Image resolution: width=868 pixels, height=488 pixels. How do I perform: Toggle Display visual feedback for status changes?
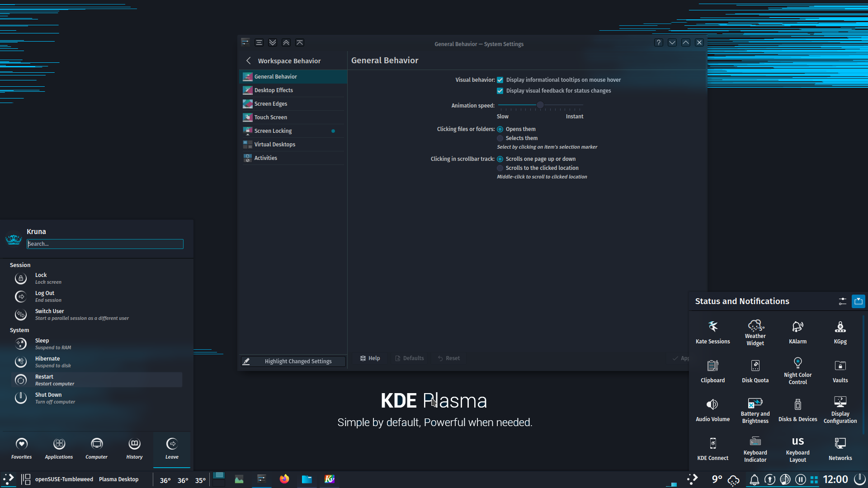500,91
